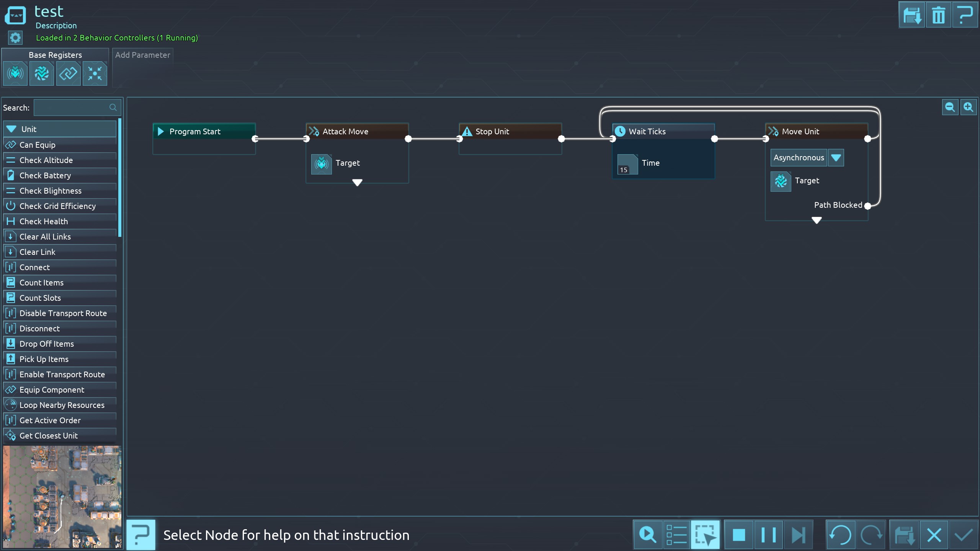Click the Description link under title
Image resolution: width=980 pixels, height=551 pixels.
pos(56,26)
